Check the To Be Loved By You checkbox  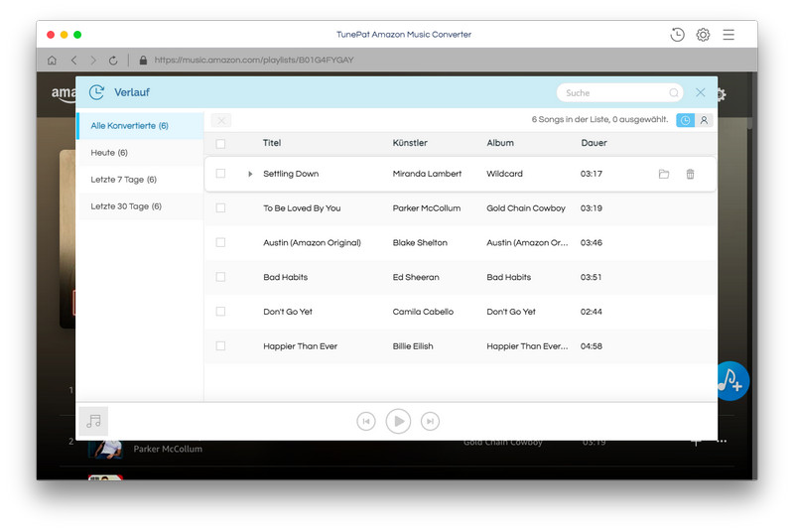pos(220,208)
